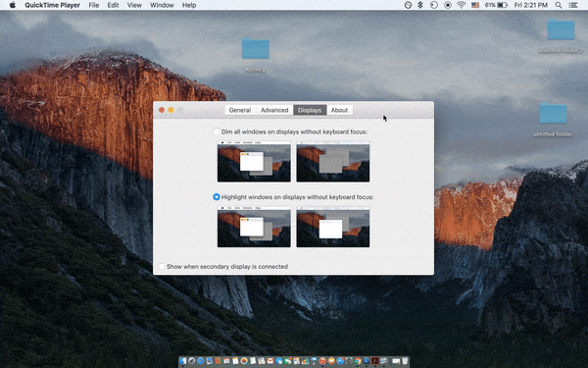Image resolution: width=588 pixels, height=368 pixels.
Task: Open the QuickTime Player menu
Action: coord(53,5)
